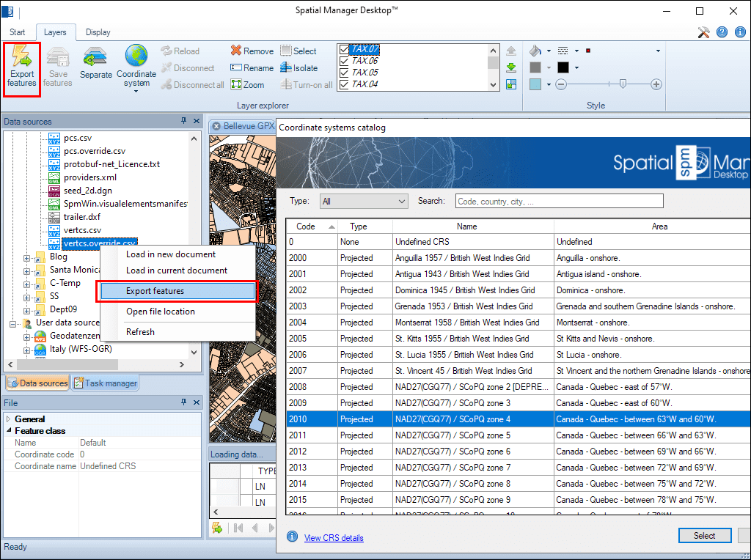
Task: Go to first record navigation icon
Action: 238,528
